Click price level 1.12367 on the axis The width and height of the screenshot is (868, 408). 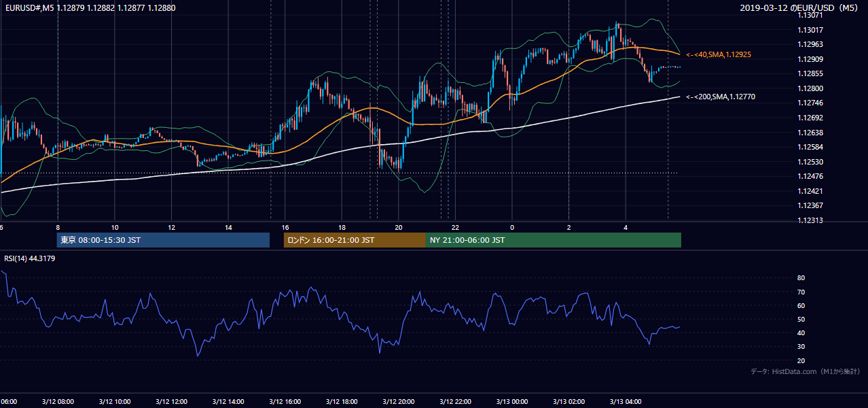click(810, 205)
